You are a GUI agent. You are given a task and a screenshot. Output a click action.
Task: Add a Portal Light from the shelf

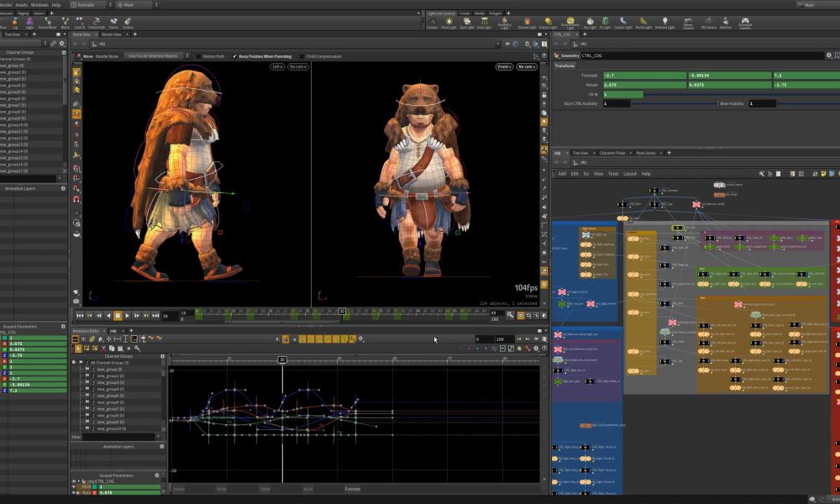(643, 23)
